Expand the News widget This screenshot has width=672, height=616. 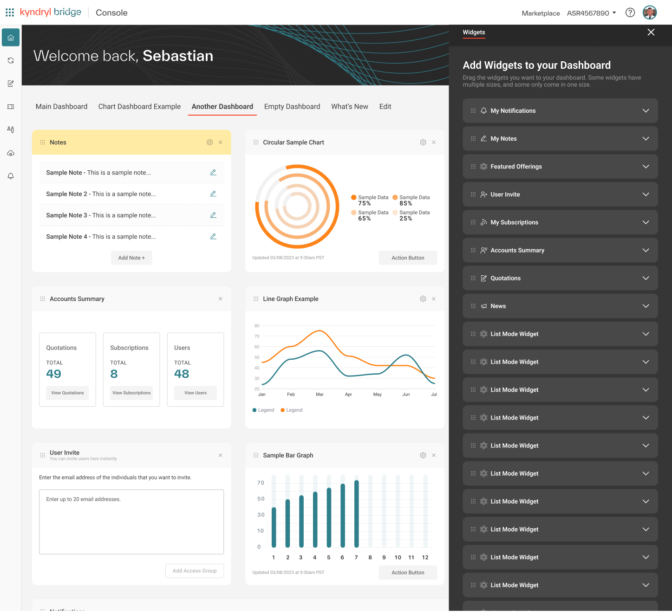click(646, 306)
